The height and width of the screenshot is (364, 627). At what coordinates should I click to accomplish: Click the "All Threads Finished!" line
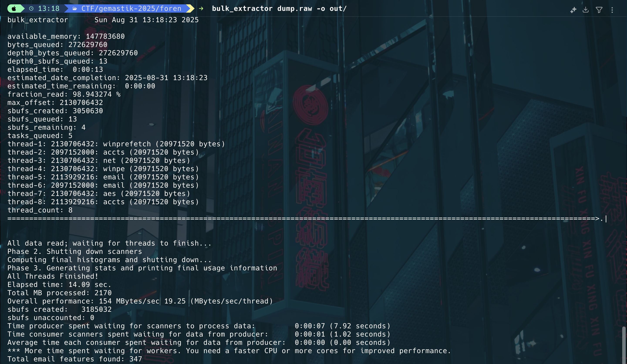tap(53, 276)
